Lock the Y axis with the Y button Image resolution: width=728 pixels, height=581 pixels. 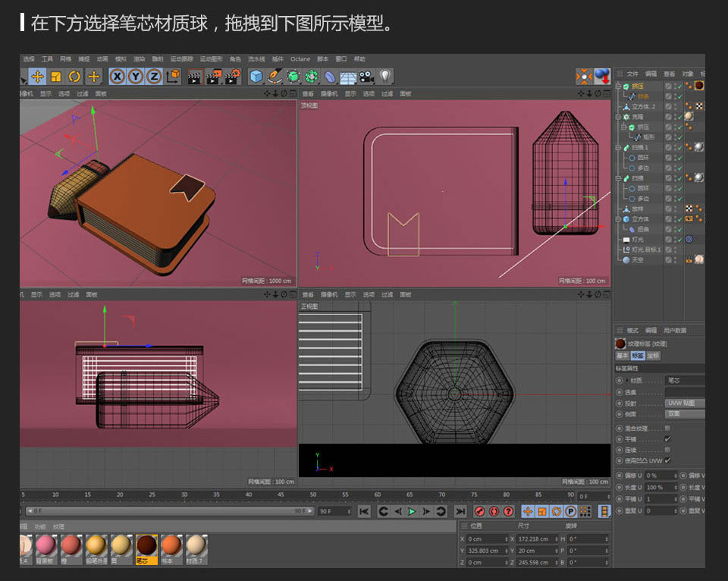[x=136, y=76]
